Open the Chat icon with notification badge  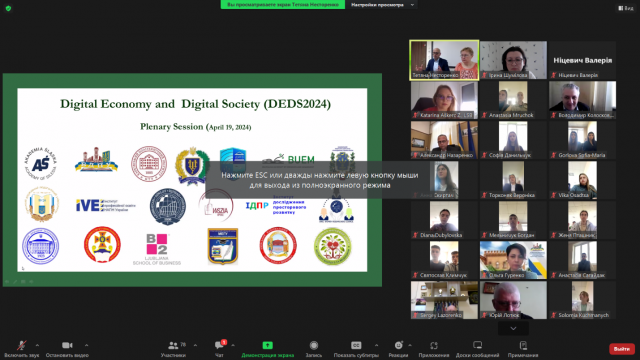point(220,345)
